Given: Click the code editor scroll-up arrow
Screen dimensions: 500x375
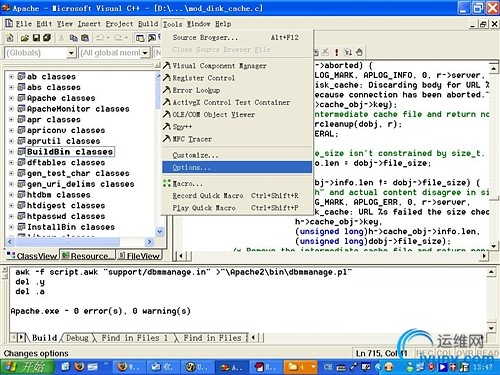Looking at the screenshot, I should coord(494,69).
